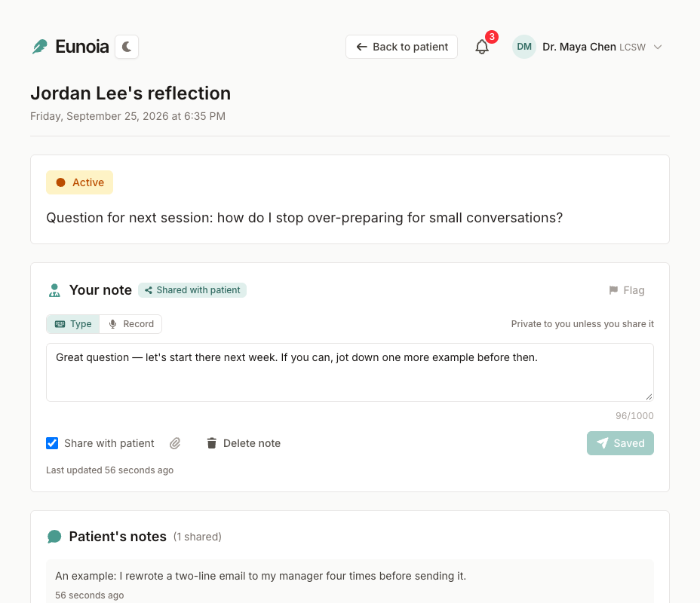The height and width of the screenshot is (603, 700).
Task: Click the '(1 shared)' count label
Action: click(x=198, y=537)
